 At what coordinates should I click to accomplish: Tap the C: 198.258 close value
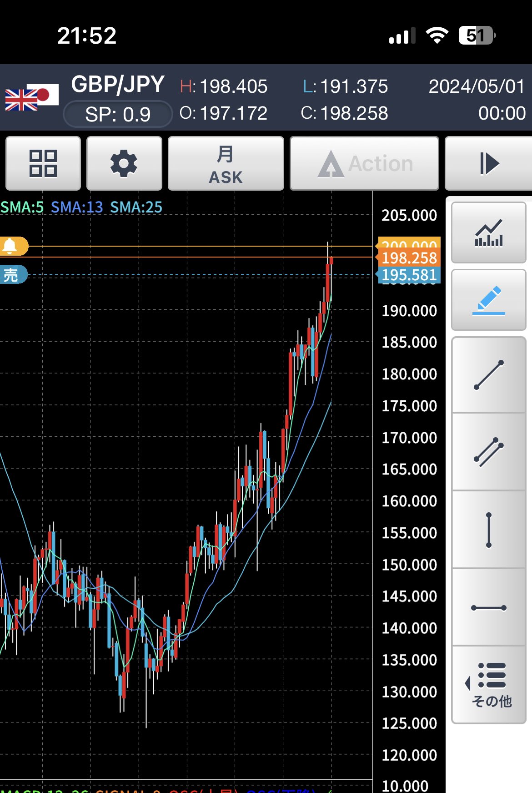(345, 113)
